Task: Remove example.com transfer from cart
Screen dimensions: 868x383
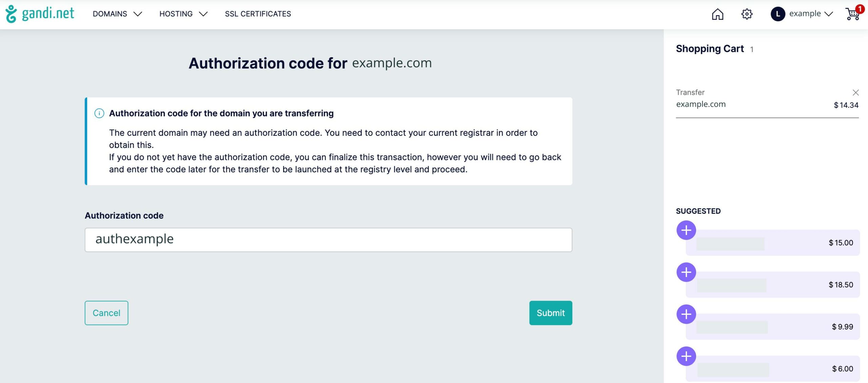Action: point(855,92)
